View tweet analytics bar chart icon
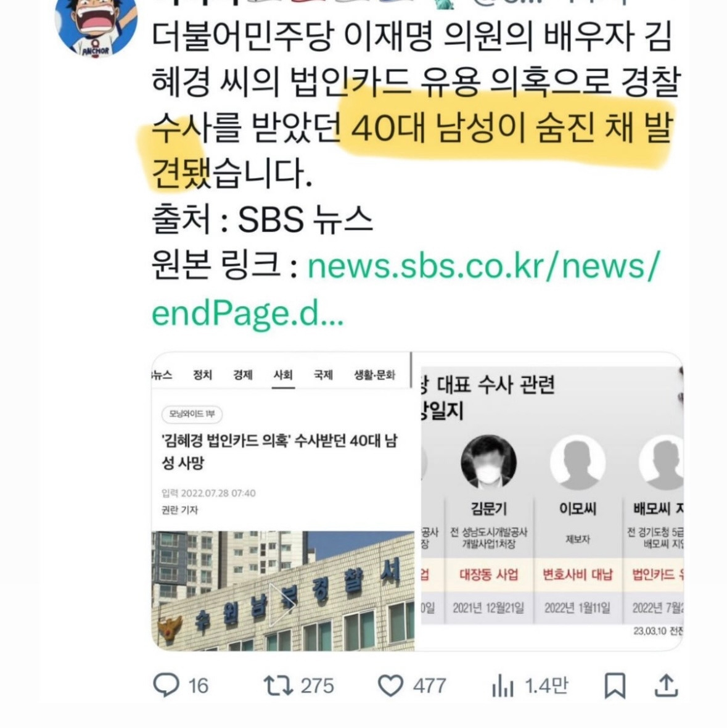Viewport: 727px width, 728px height. click(x=503, y=686)
